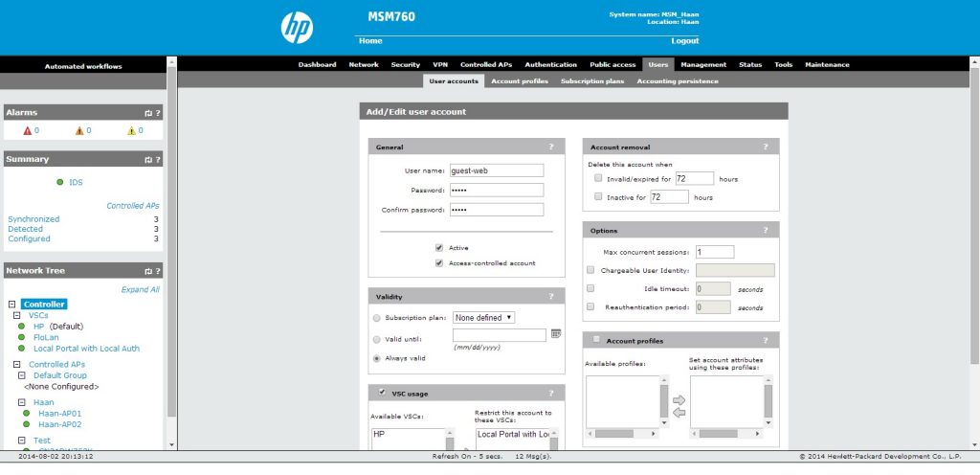Click the Network Tree help question mark
This screenshot has height=475, width=980.
click(x=158, y=271)
